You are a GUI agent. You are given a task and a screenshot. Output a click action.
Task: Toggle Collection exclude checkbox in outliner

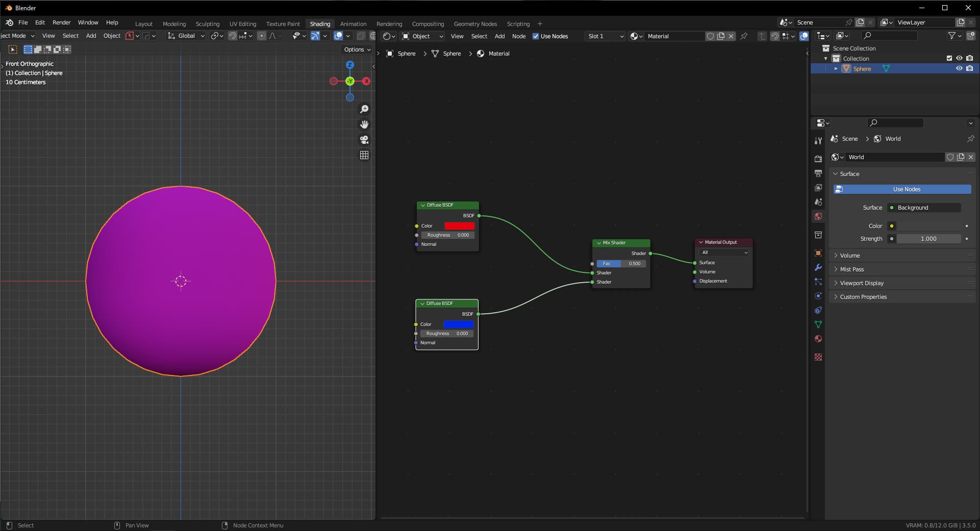[949, 58]
